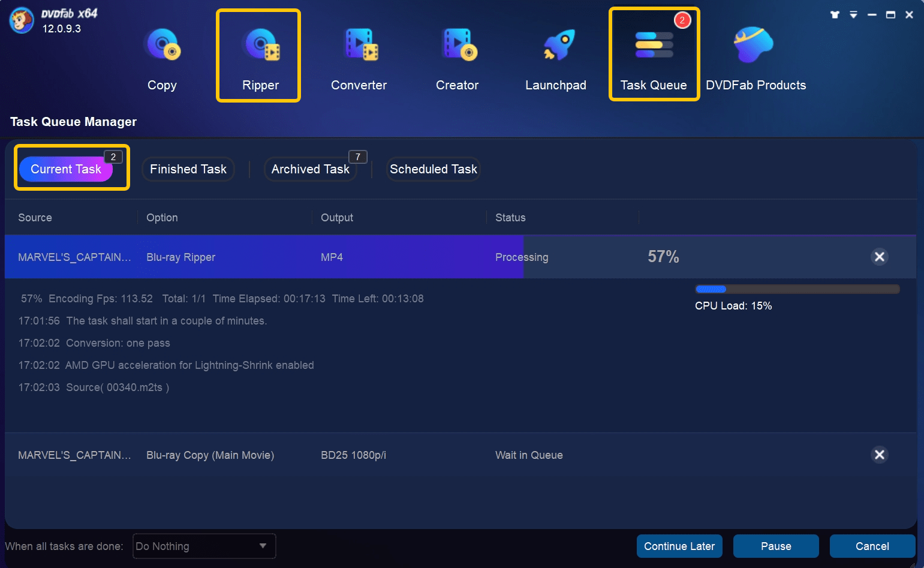924x568 pixels.
Task: Remove the queued Blu-ray Copy task
Action: click(x=879, y=455)
